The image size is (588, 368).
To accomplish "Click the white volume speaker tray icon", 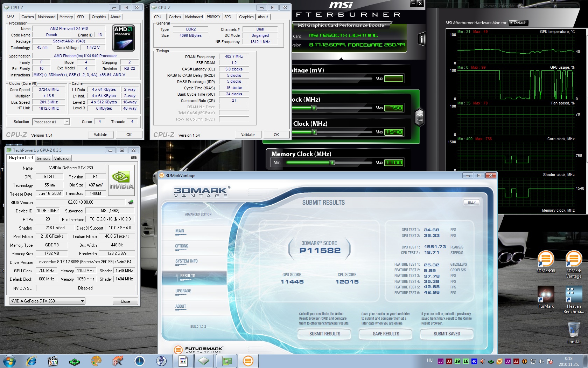I will (x=541, y=361).
